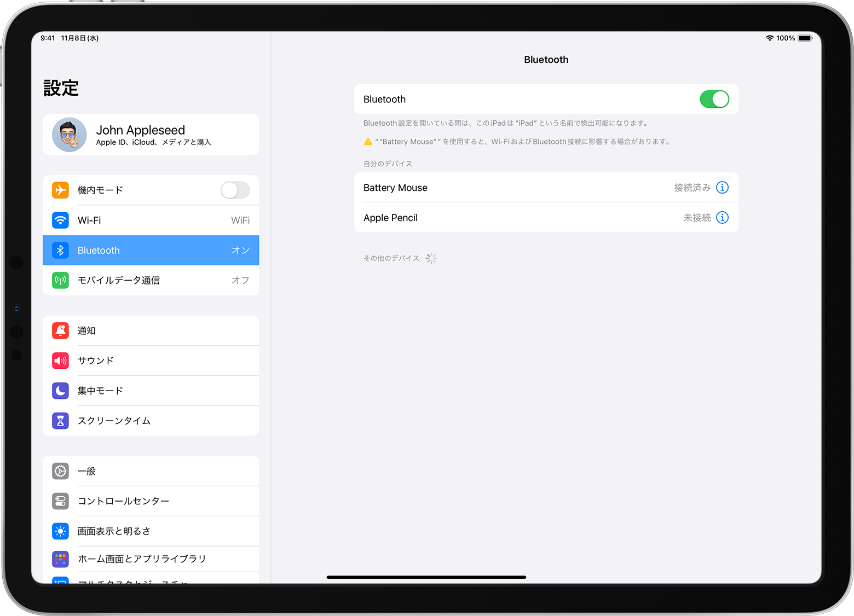
Task: Tap the サウンド speaker icon
Action: (x=60, y=361)
